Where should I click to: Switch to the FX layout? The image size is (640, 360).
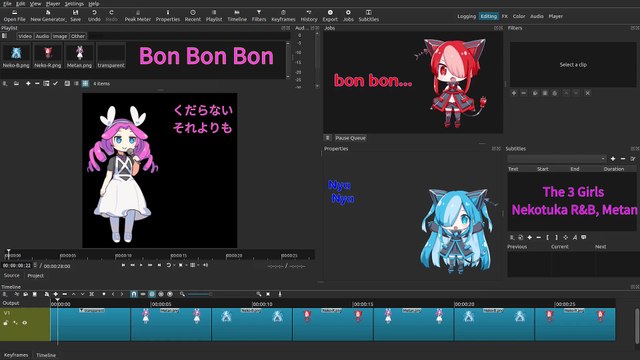click(504, 16)
